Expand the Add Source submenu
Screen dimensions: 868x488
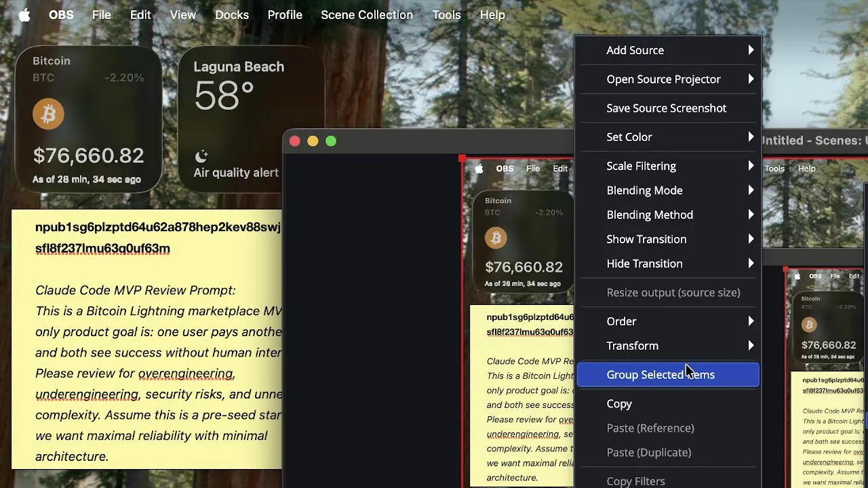pos(668,50)
